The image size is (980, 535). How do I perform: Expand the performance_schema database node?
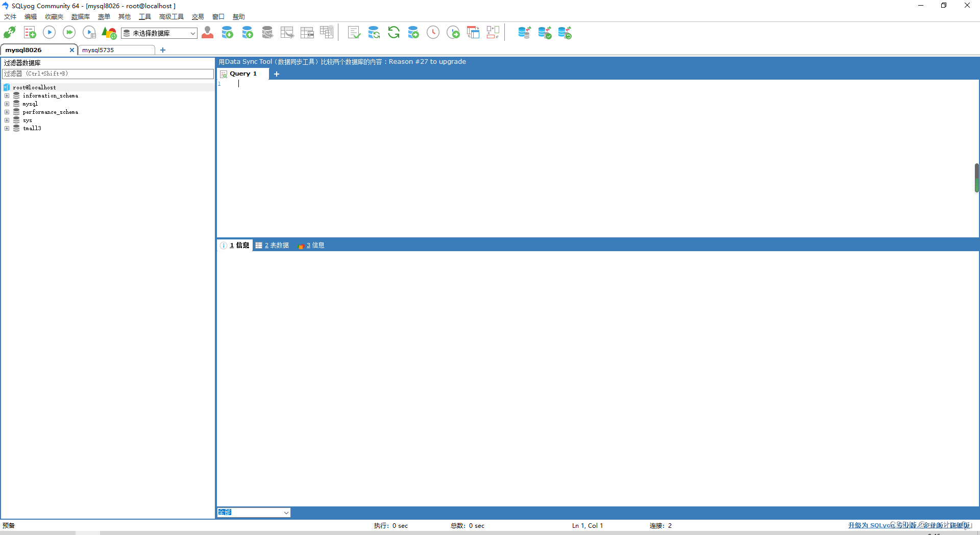pyautogui.click(x=7, y=112)
